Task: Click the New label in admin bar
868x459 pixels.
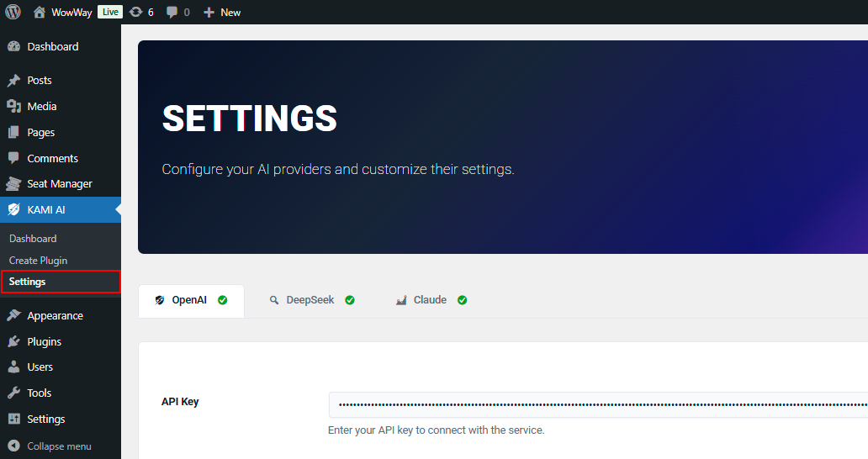Action: pos(230,12)
